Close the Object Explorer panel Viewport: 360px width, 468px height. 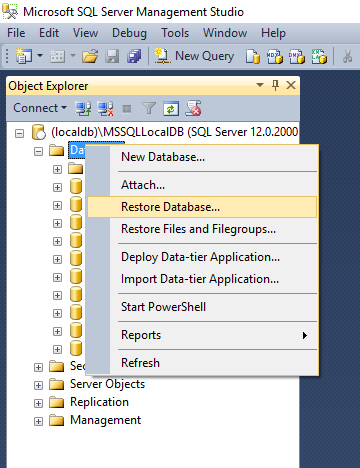[291, 85]
